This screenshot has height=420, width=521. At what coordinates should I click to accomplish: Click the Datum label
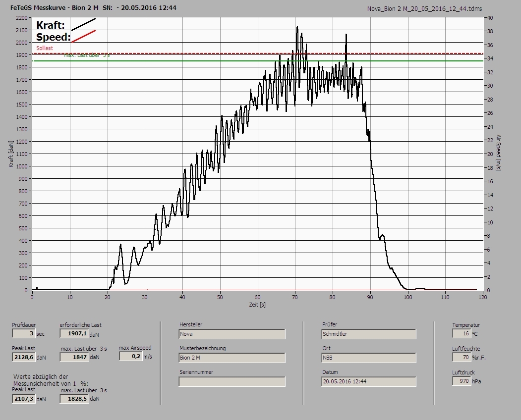click(x=330, y=372)
